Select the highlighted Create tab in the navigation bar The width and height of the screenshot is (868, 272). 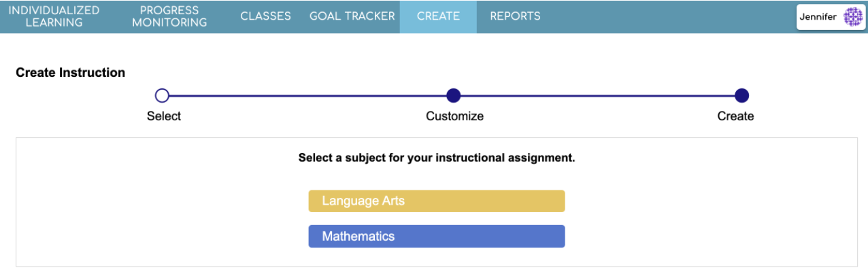438,16
